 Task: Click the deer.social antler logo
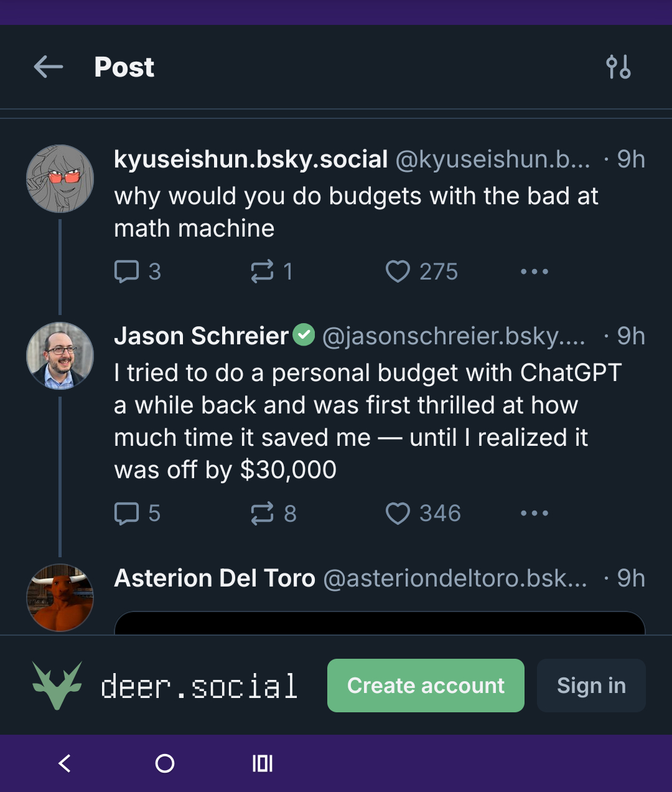pyautogui.click(x=57, y=686)
